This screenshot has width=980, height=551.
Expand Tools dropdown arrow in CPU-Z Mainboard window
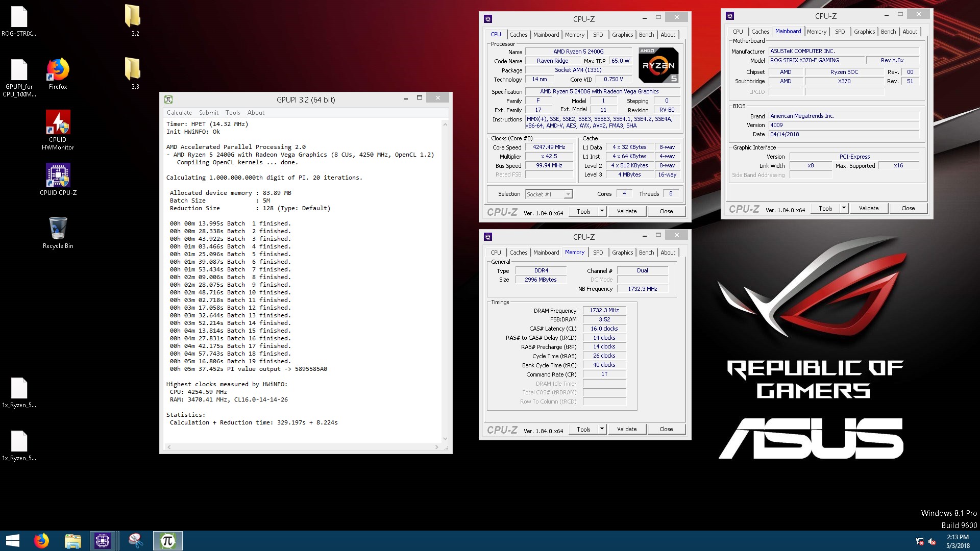click(844, 208)
